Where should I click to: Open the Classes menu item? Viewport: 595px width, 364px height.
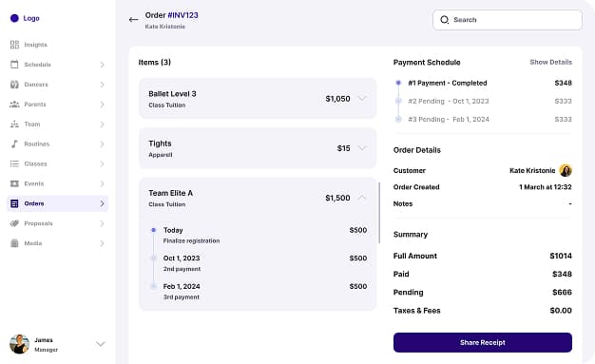[x=58, y=164]
